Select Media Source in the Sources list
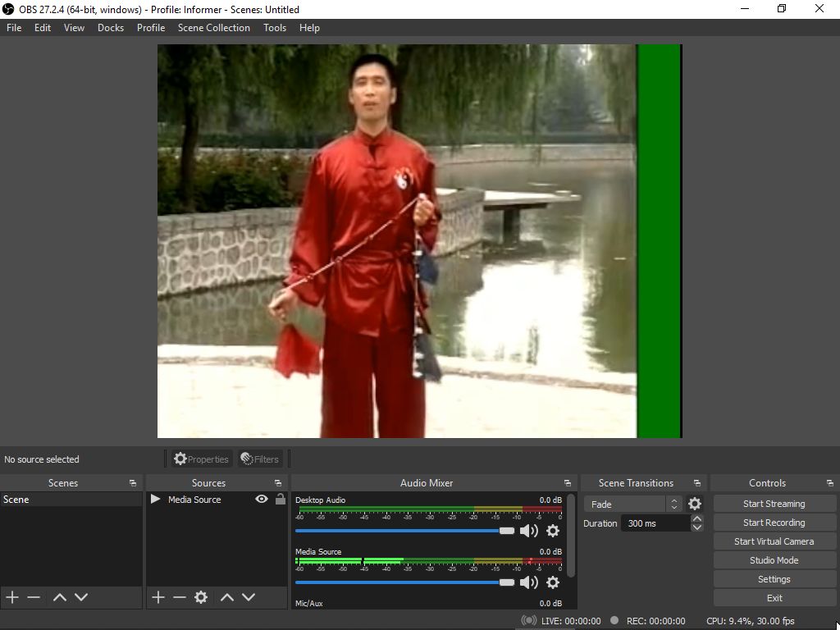This screenshot has height=630, width=840. click(x=195, y=499)
